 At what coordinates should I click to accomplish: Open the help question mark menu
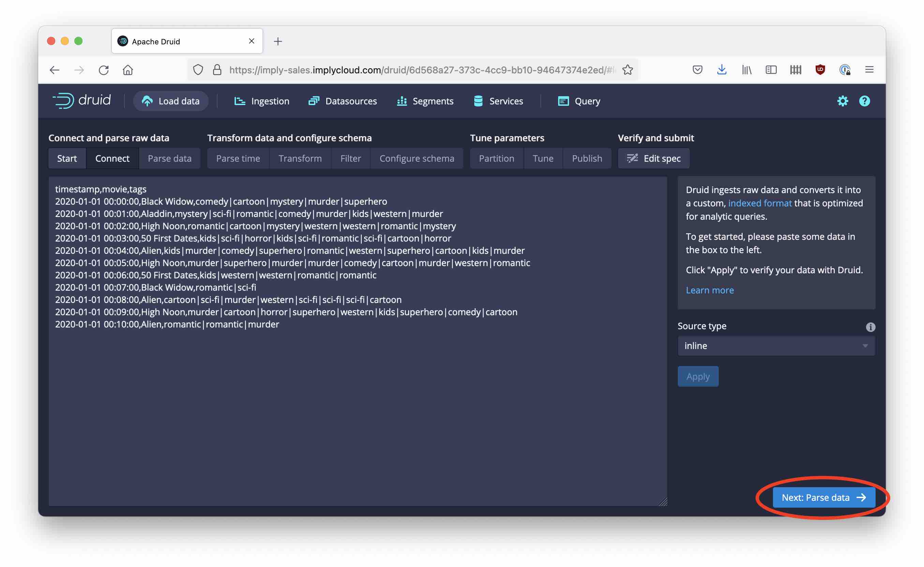(x=864, y=101)
